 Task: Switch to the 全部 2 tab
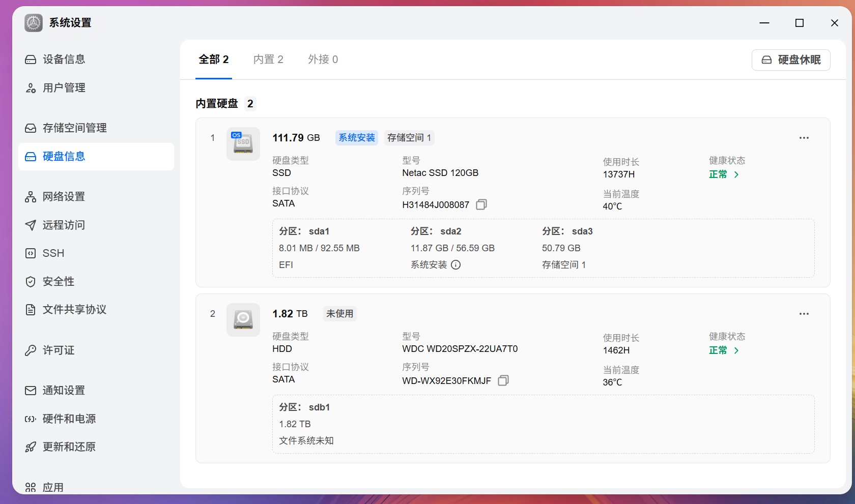click(x=214, y=60)
